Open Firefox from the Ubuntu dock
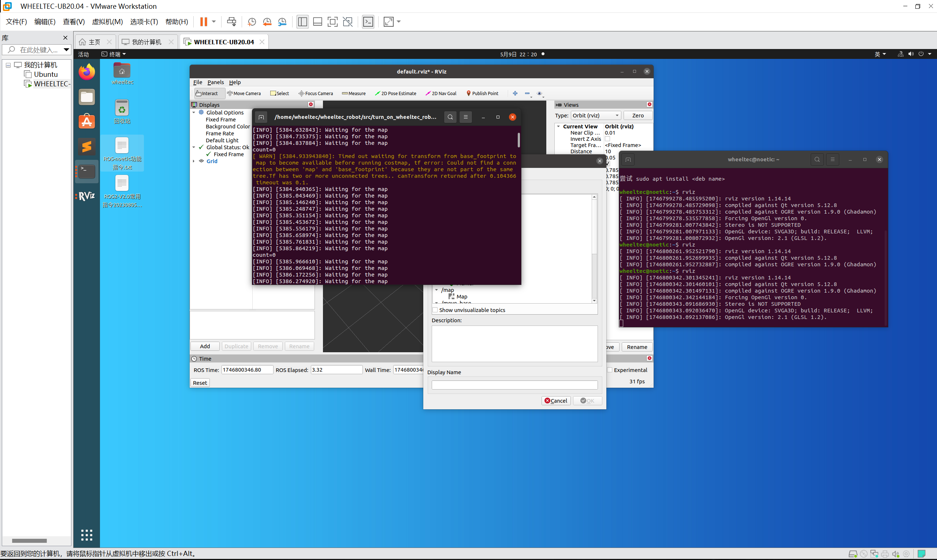Viewport: 937px width, 560px height. [86, 72]
